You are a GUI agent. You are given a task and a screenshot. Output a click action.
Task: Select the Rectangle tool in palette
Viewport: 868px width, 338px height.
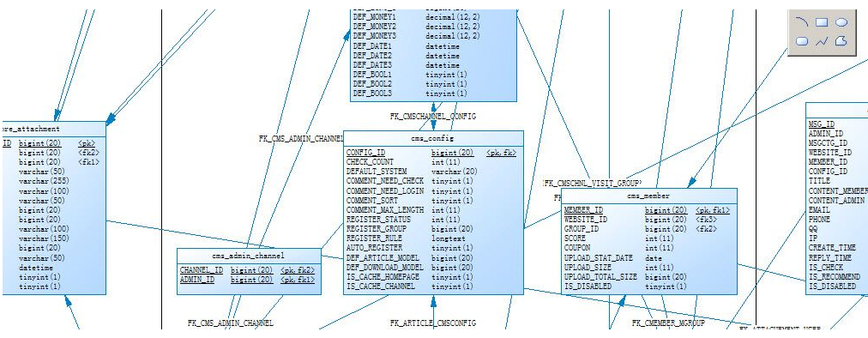822,22
